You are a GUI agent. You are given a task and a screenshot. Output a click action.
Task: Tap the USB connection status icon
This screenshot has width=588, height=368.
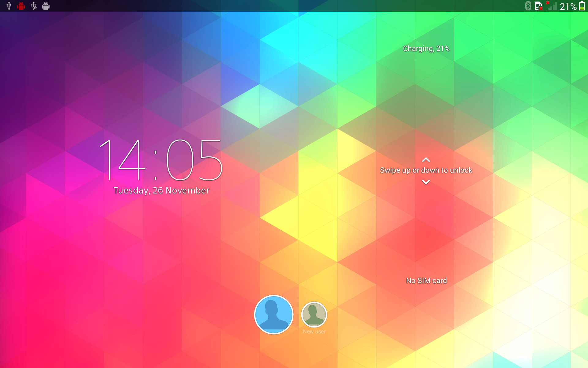[9, 6]
